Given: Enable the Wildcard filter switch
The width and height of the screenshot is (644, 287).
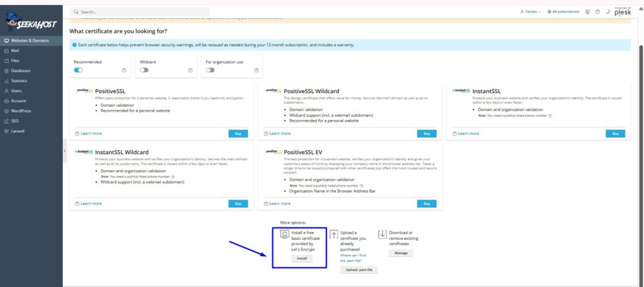Looking at the screenshot, I should click(144, 70).
